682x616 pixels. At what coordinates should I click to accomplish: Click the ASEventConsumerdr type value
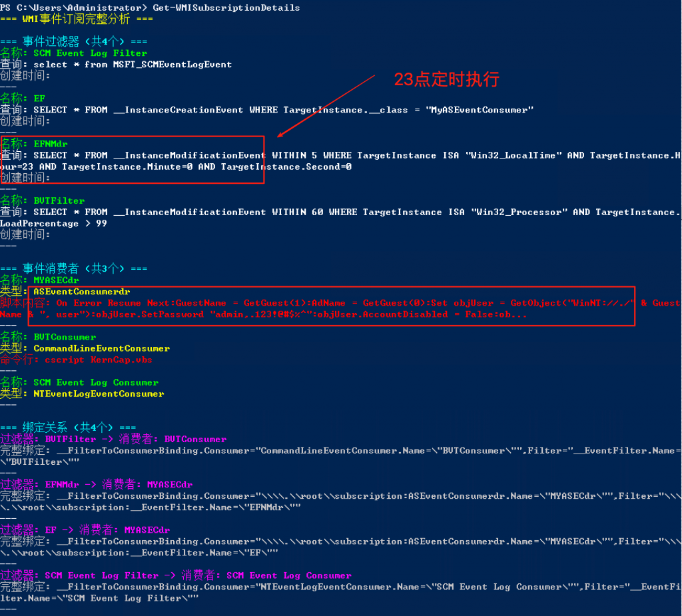[82, 292]
